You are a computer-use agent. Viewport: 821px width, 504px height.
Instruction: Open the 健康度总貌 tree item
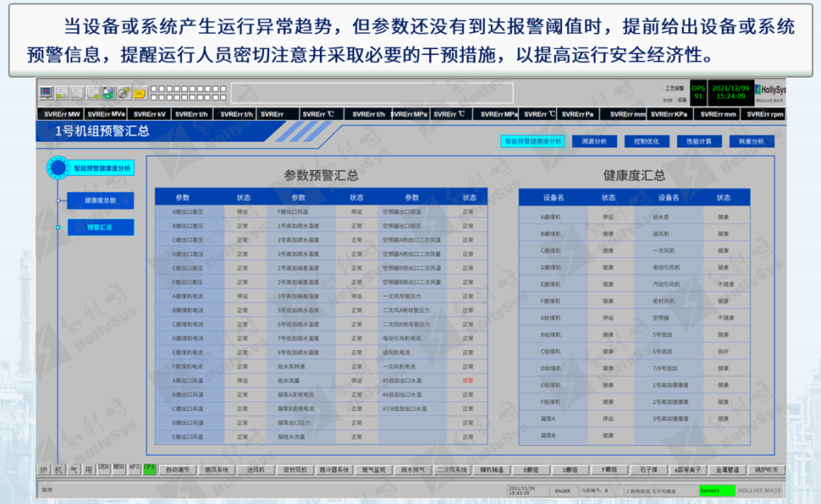coord(100,200)
